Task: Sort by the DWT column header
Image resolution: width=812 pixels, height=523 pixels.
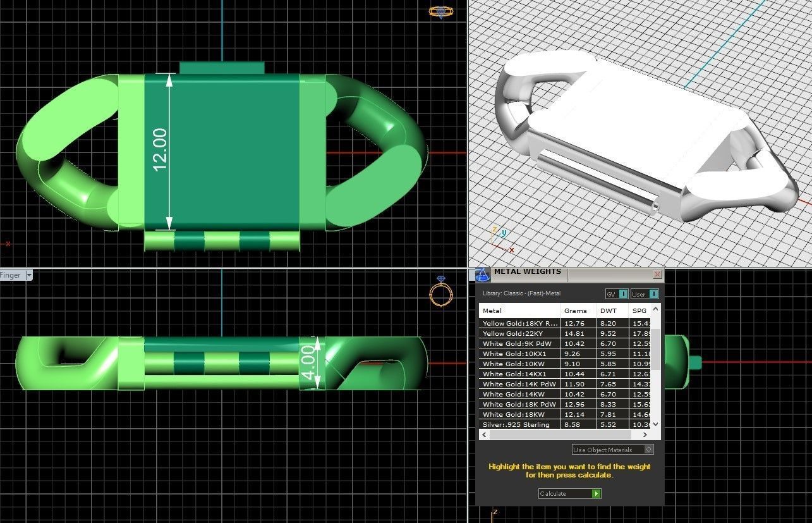Action: [612, 311]
